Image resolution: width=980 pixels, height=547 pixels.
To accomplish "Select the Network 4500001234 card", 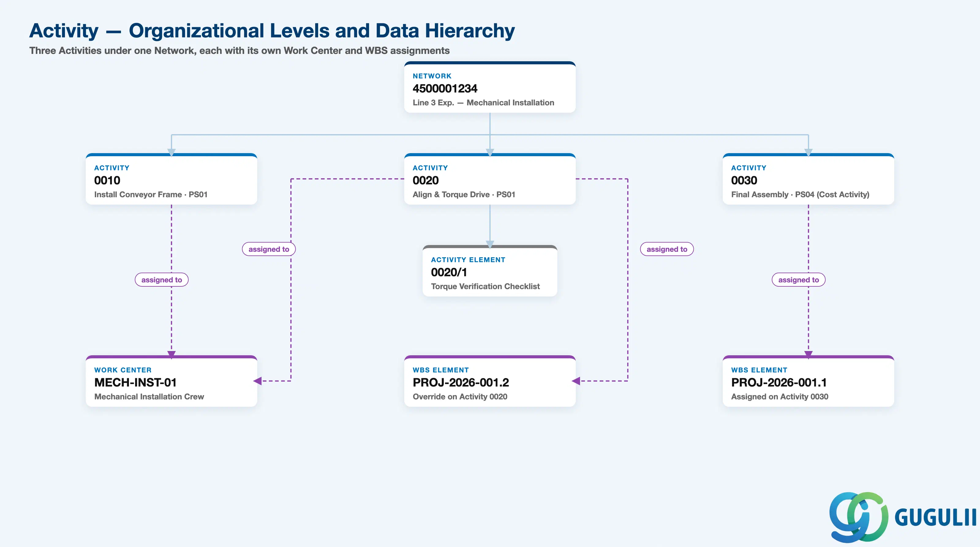I will click(490, 87).
